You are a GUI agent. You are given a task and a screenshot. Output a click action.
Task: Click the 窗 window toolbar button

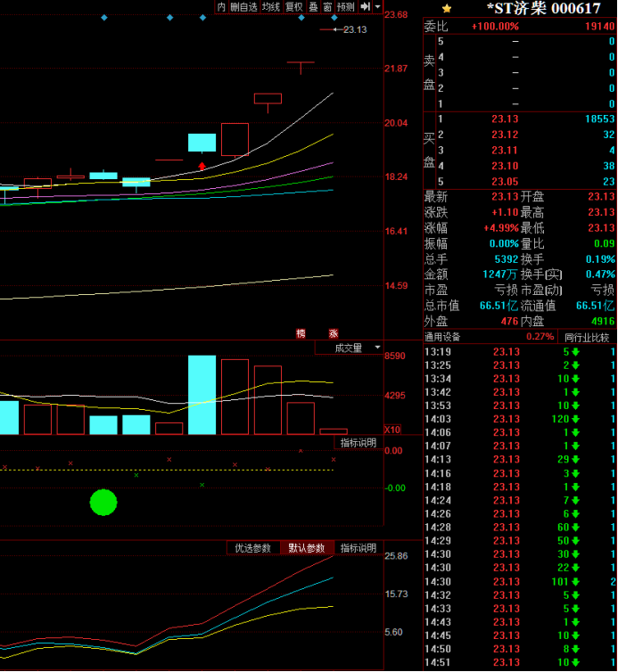[x=327, y=7]
